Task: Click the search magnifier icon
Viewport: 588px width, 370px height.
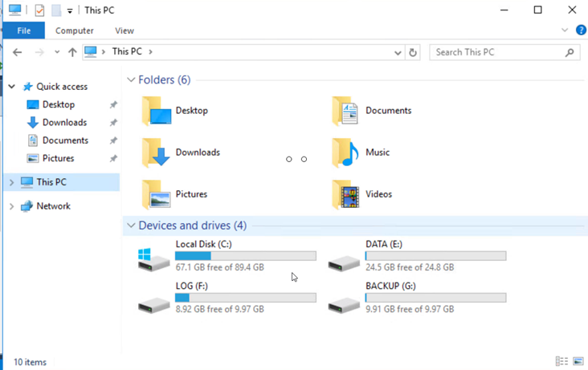Action: tap(570, 52)
